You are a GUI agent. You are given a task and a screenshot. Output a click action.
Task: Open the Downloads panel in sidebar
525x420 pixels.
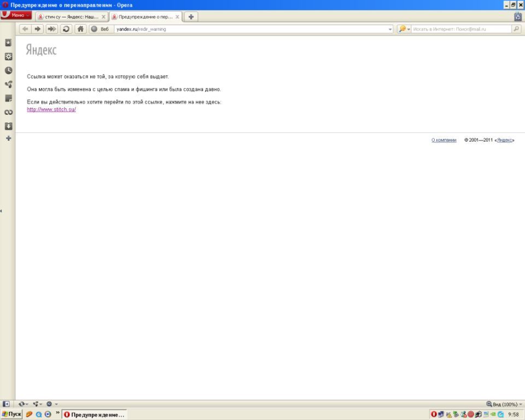click(8, 126)
